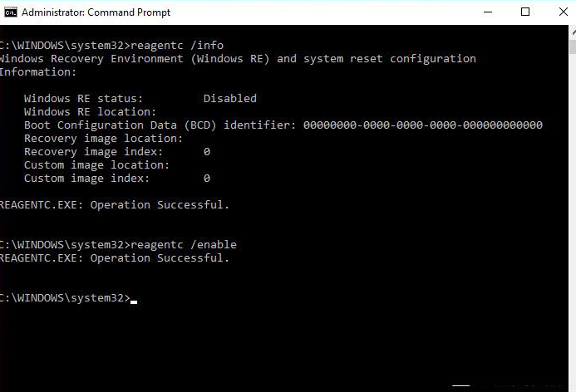Click the "Recovery image location:" line

(x=103, y=138)
